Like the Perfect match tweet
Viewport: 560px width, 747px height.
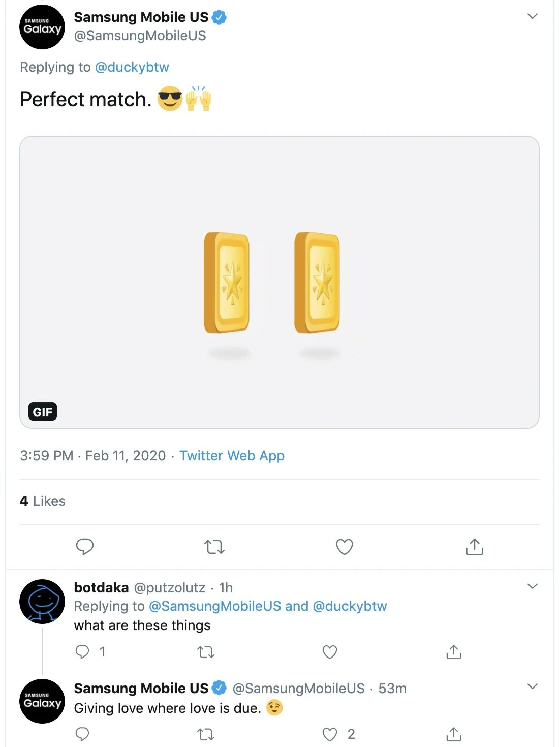pyautogui.click(x=344, y=547)
